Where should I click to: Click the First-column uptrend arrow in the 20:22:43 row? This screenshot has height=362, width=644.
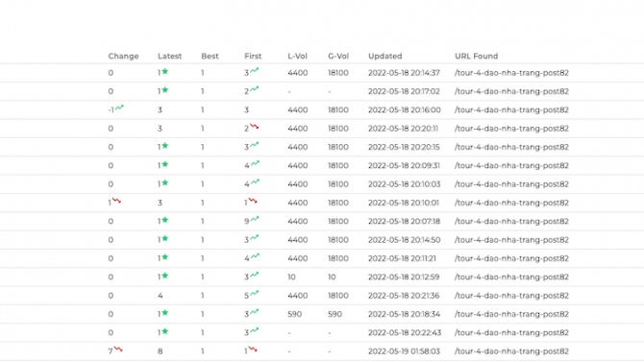[255, 330]
